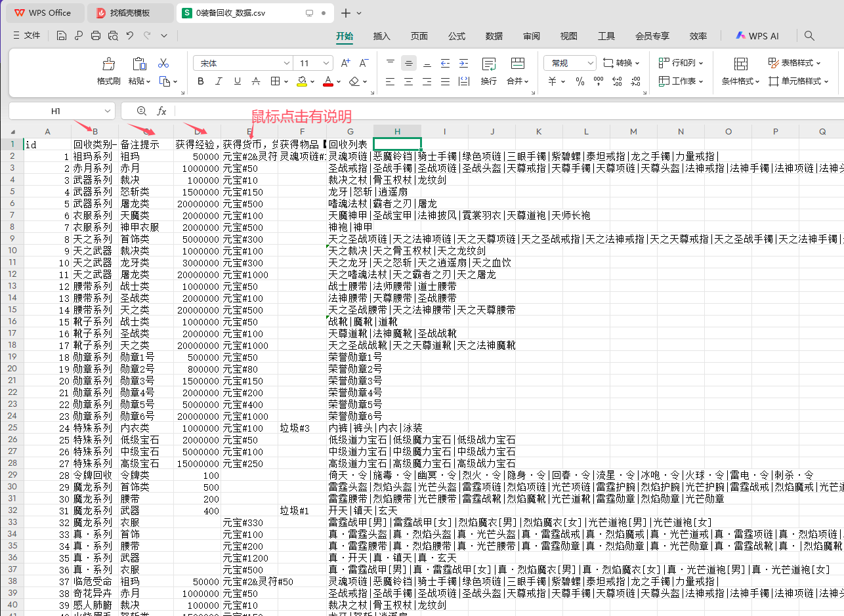
Task: Toggle justify text alignment
Action: pos(445,81)
